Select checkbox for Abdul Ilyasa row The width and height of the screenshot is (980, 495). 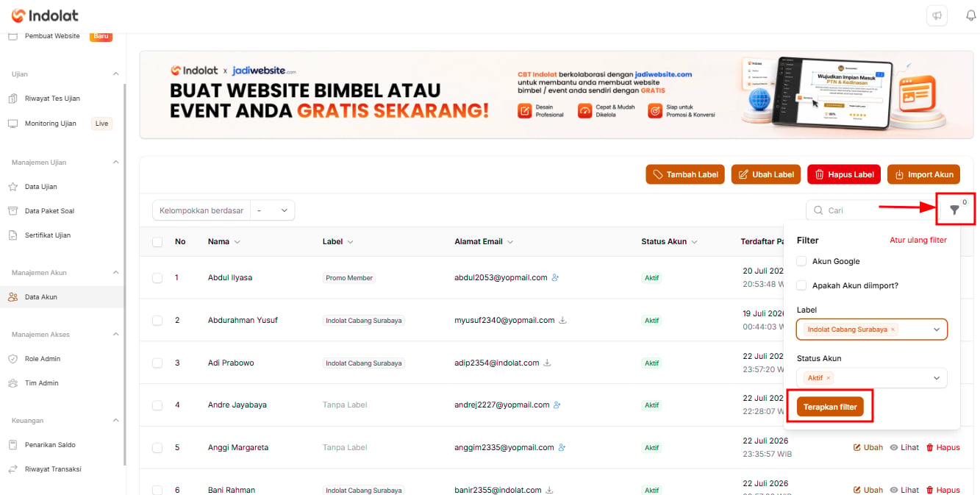coord(157,278)
